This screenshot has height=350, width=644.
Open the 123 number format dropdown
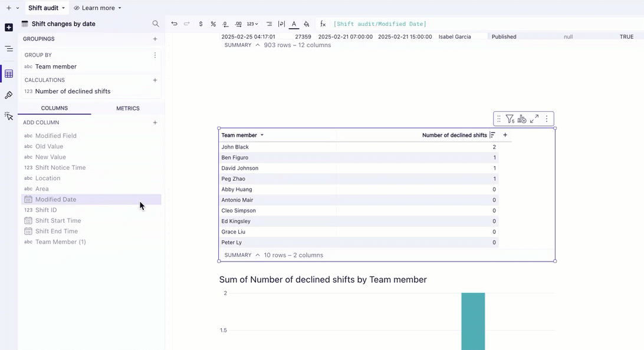pos(252,24)
